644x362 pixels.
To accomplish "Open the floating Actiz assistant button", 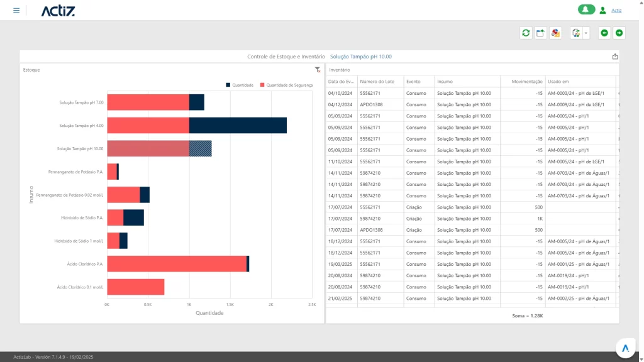I will tap(625, 348).
